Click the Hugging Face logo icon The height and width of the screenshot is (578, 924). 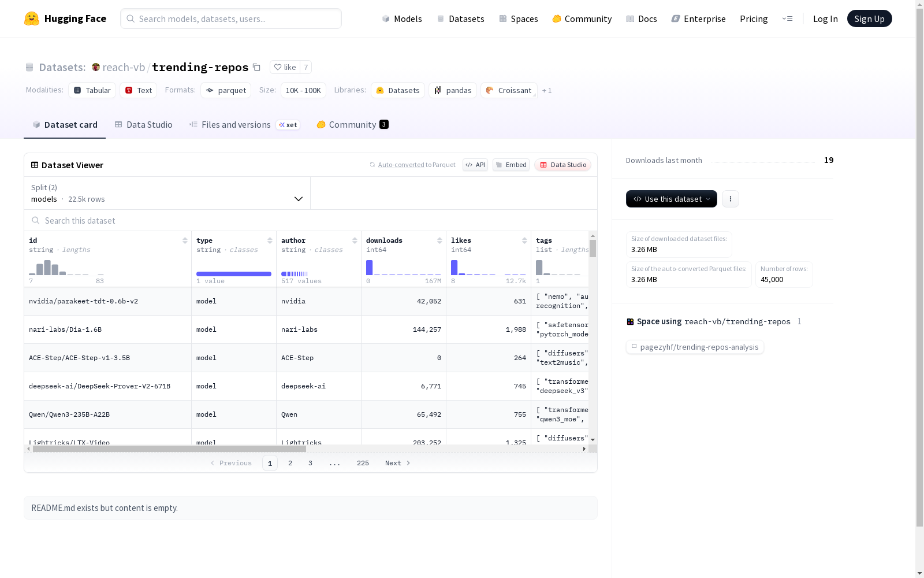click(32, 18)
